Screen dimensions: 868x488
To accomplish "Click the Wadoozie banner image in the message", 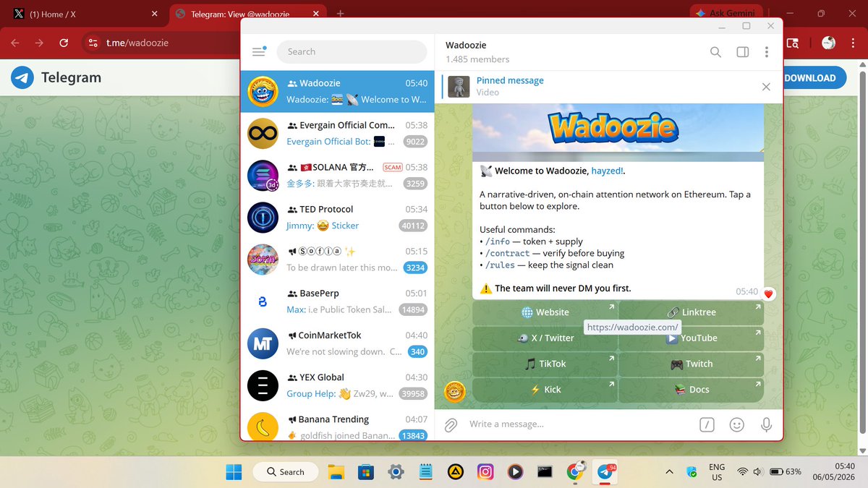I will (618, 132).
